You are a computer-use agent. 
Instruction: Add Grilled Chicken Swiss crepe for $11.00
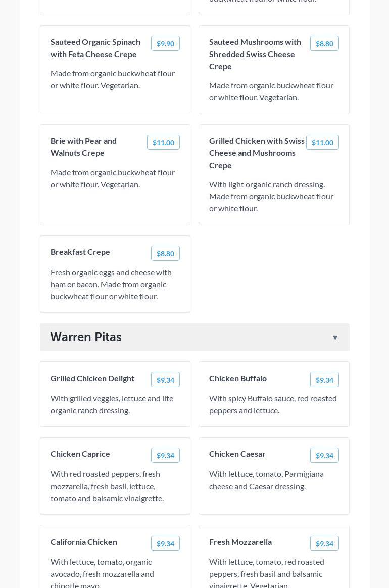[322, 143]
